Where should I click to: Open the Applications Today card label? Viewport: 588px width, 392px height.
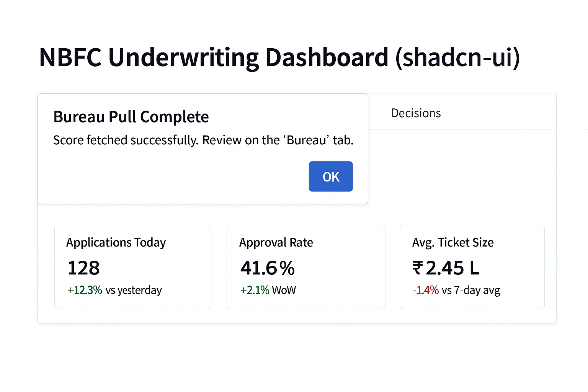pos(116,243)
